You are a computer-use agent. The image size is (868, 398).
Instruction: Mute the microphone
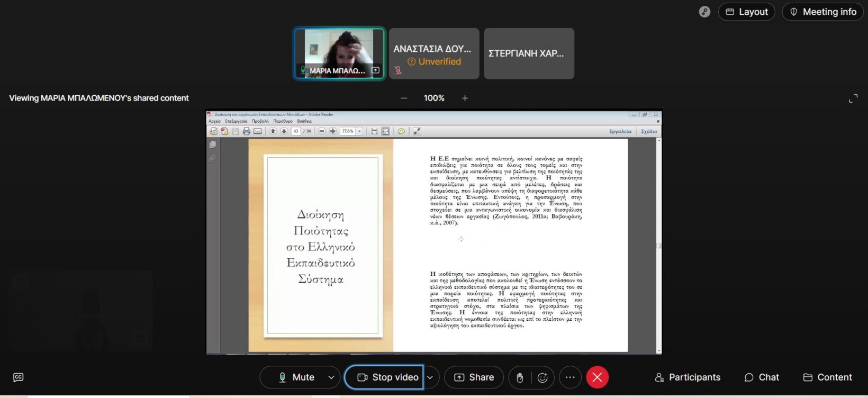click(296, 377)
